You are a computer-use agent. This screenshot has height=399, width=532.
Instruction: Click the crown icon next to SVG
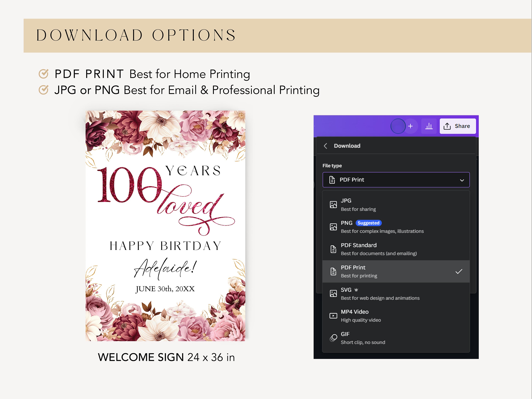[356, 290]
